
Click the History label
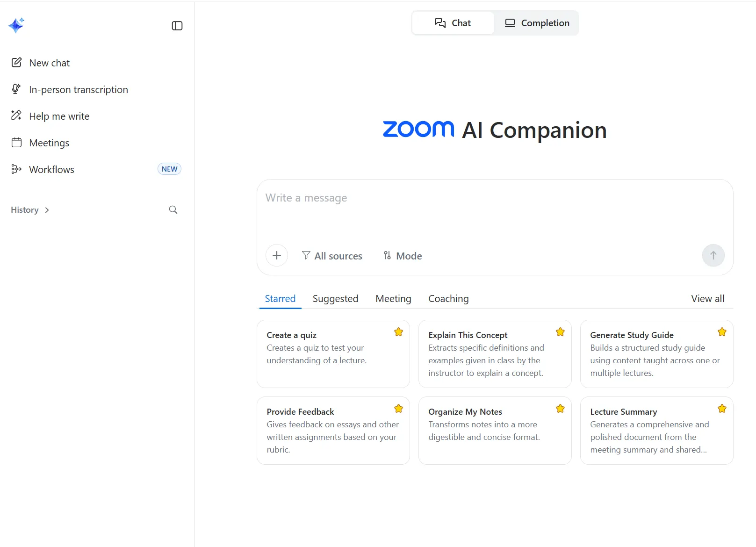(25, 210)
